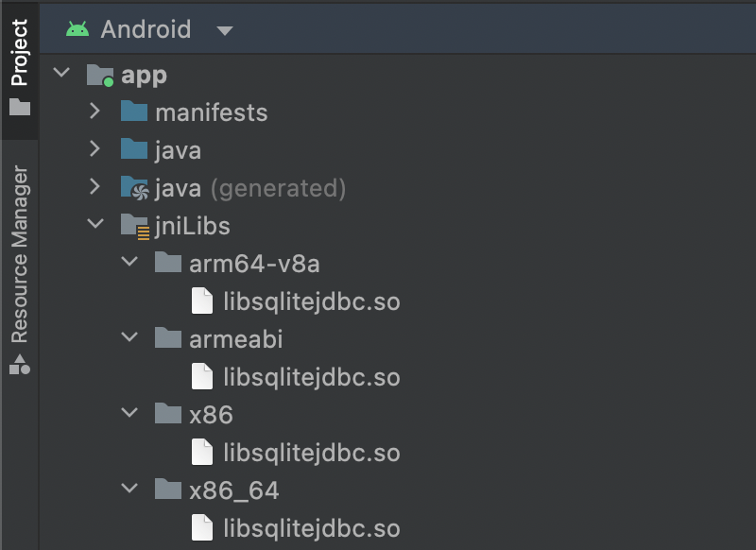Expand the java source folder
This screenshot has height=550, width=756.
tap(94, 149)
